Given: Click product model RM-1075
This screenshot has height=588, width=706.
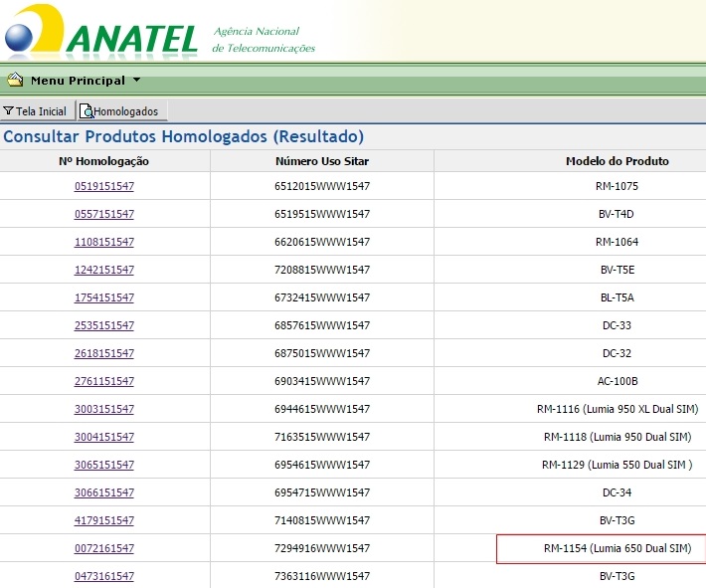Looking at the screenshot, I should tap(617, 186).
